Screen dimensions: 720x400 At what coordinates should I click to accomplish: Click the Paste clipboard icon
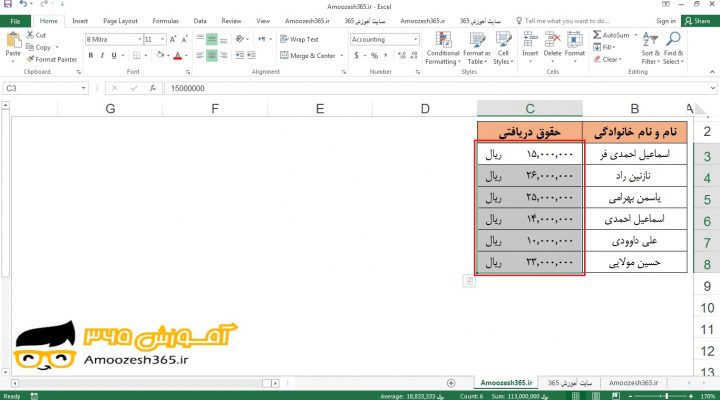[13, 40]
